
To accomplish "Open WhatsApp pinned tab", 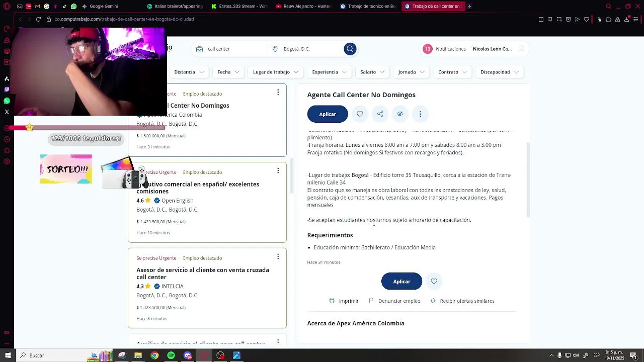I will 73,7.
